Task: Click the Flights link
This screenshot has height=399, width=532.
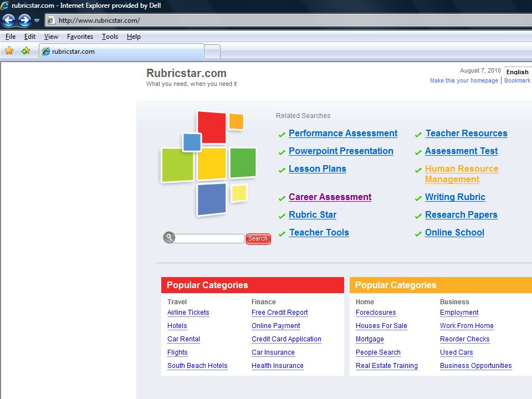Action: click(x=177, y=352)
